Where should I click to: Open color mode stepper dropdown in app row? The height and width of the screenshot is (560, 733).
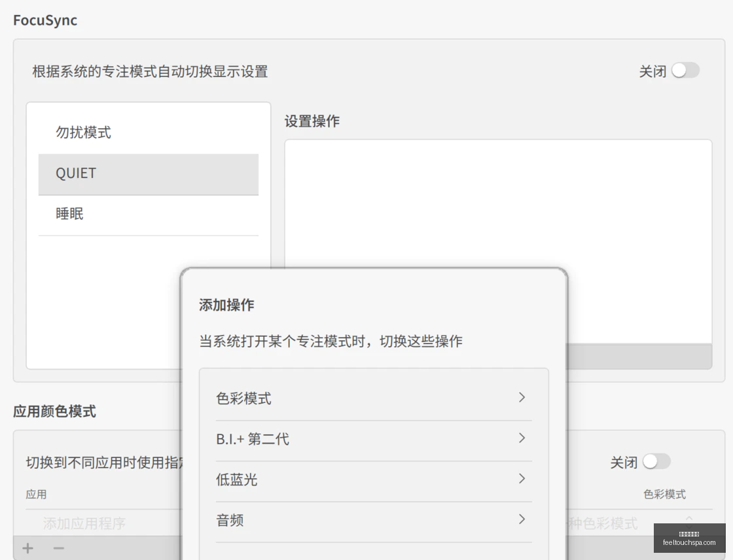[689, 521]
